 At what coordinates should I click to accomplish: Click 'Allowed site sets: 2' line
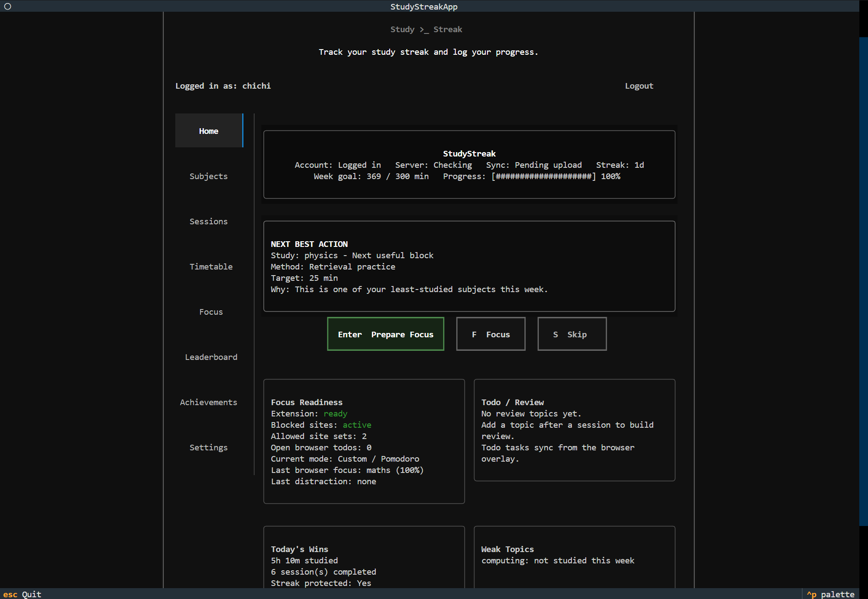point(318,436)
